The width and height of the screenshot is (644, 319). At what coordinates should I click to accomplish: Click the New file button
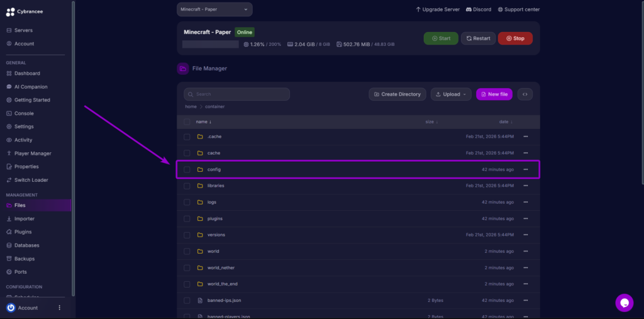[x=494, y=94]
